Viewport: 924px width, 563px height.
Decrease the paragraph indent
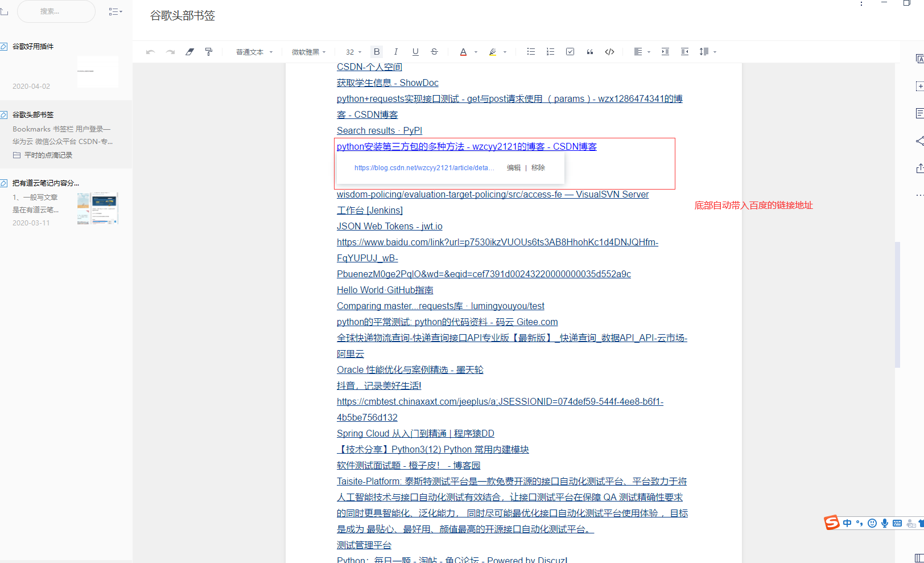(x=684, y=52)
